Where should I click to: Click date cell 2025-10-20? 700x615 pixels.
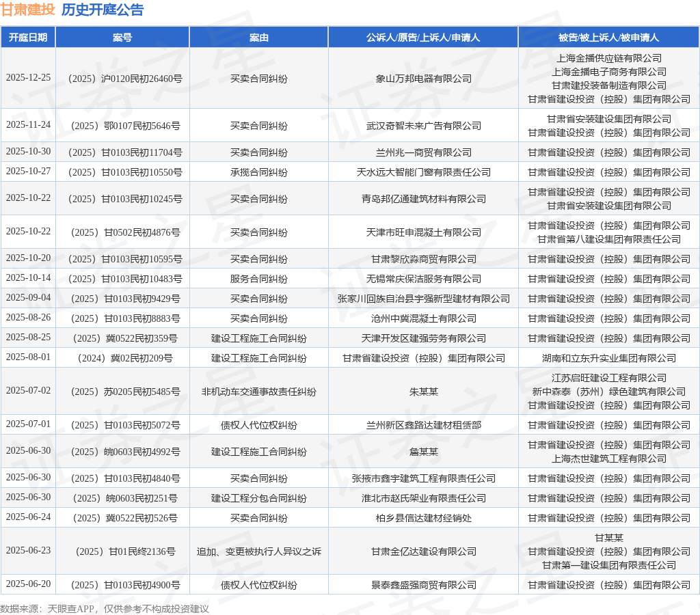tap(28, 258)
